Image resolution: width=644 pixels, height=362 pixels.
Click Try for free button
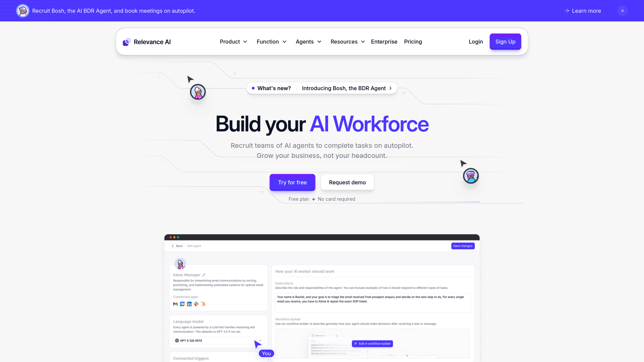tap(292, 182)
